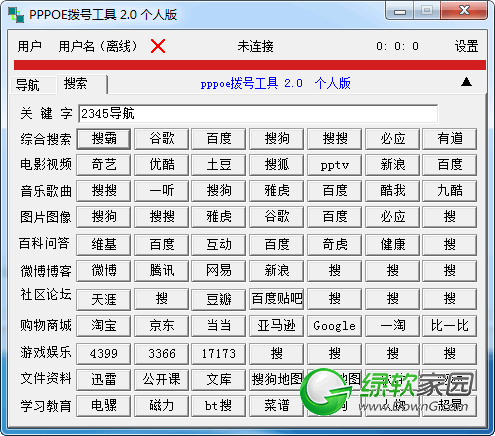
Task: Click 百度 in the 电影视频 row
Action: click(x=450, y=165)
